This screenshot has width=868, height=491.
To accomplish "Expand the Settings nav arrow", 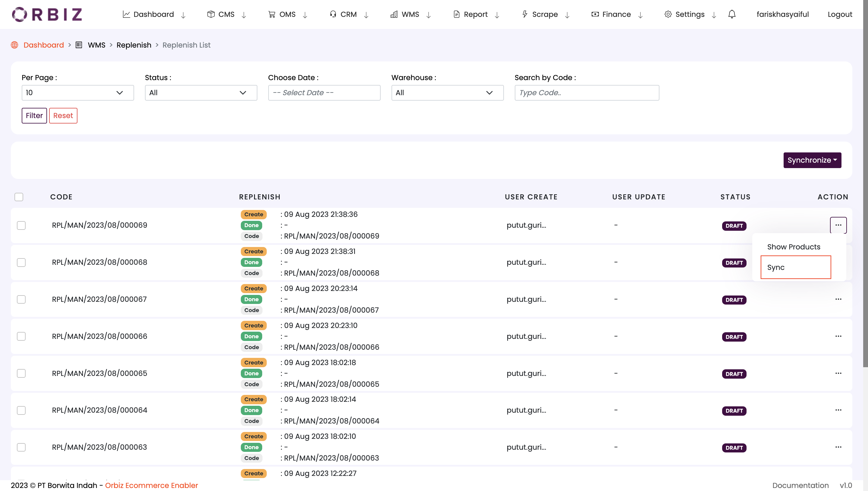I will point(714,15).
